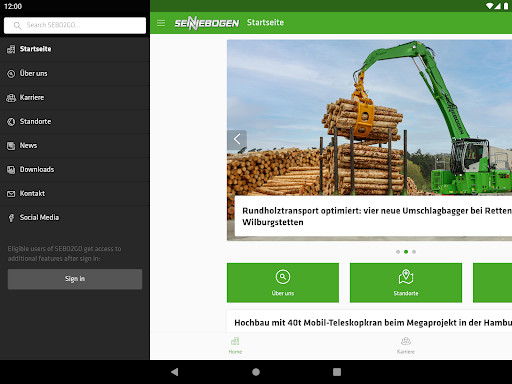The width and height of the screenshot is (512, 384).
Task: Click the Startseite building icon in sidebar
Action: (11, 49)
